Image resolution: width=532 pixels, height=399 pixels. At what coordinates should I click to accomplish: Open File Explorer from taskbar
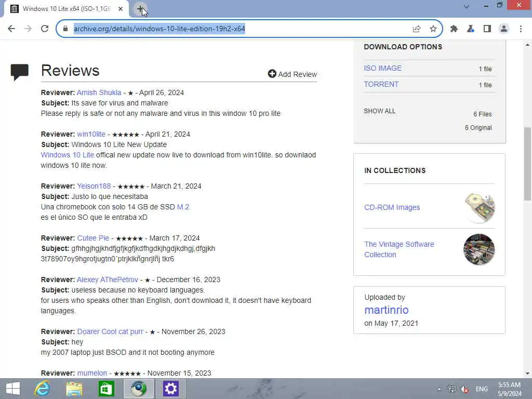tap(74, 389)
